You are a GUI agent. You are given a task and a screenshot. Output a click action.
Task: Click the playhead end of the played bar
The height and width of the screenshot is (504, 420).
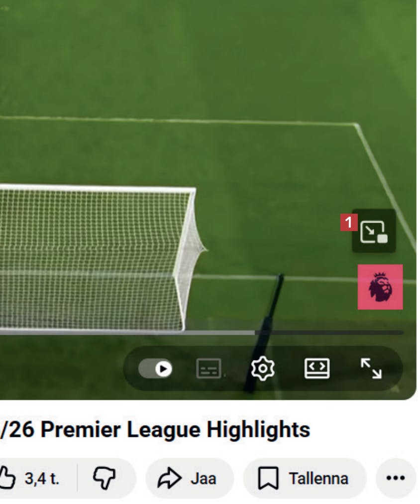click(255, 333)
